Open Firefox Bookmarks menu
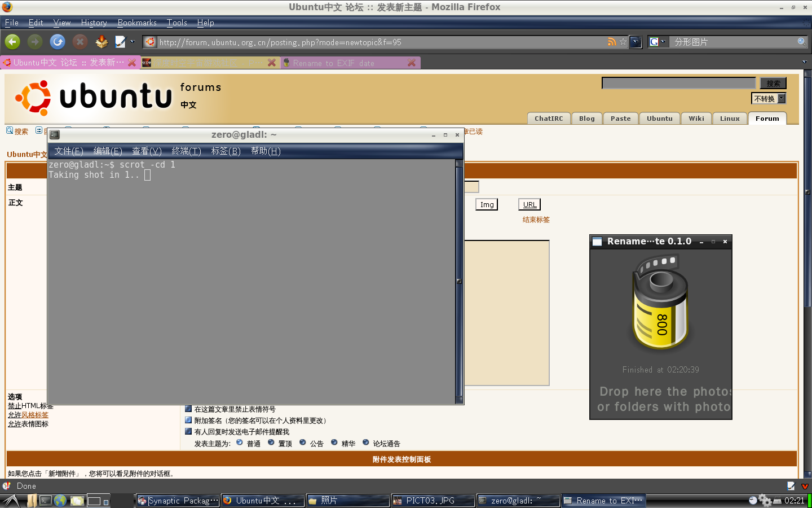 pyautogui.click(x=137, y=23)
